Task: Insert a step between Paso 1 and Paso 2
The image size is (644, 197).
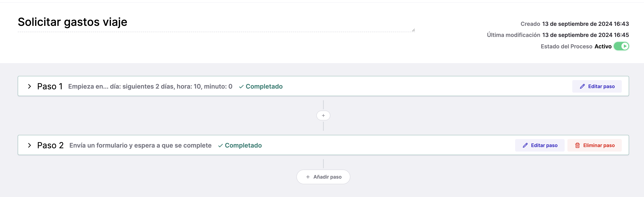Action: click(323, 115)
